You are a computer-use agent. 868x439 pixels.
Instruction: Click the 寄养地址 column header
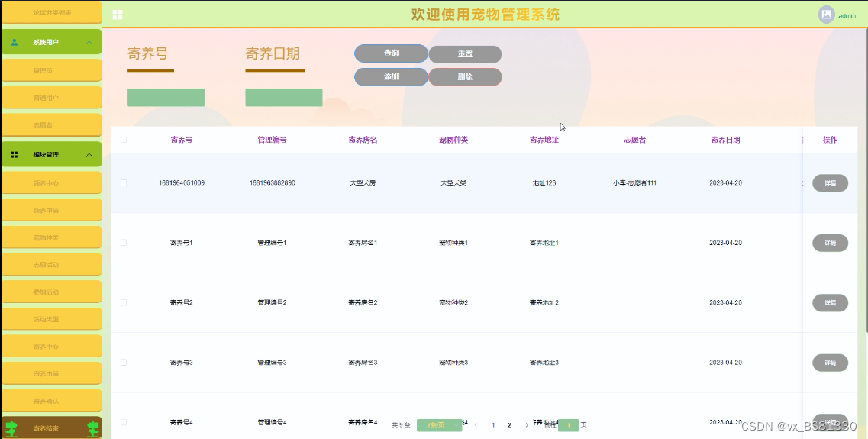(x=544, y=140)
